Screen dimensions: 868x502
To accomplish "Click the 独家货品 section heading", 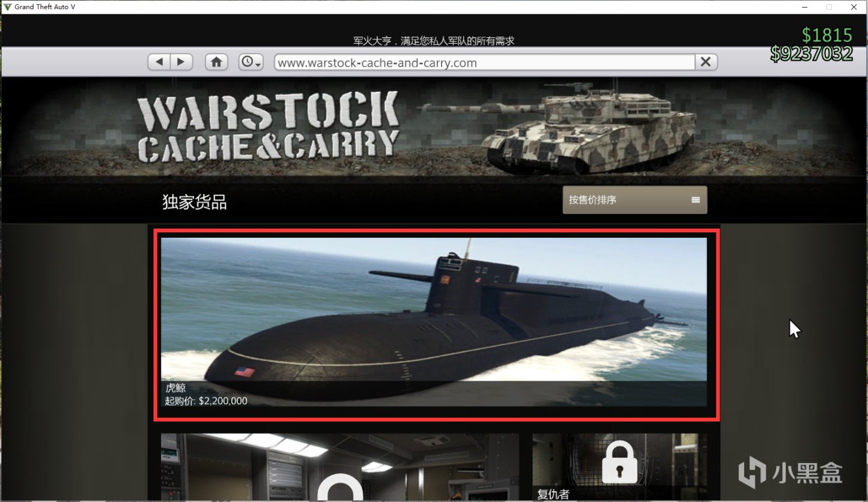I will [x=195, y=202].
